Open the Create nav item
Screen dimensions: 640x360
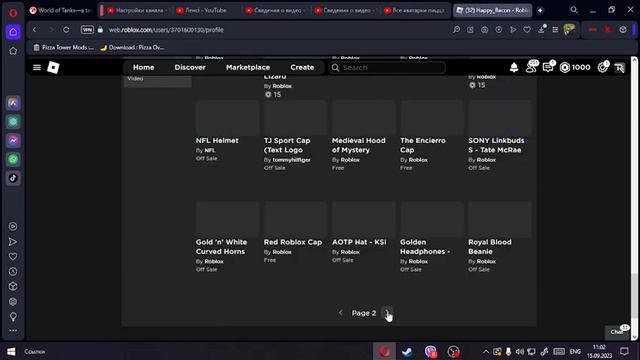click(302, 67)
